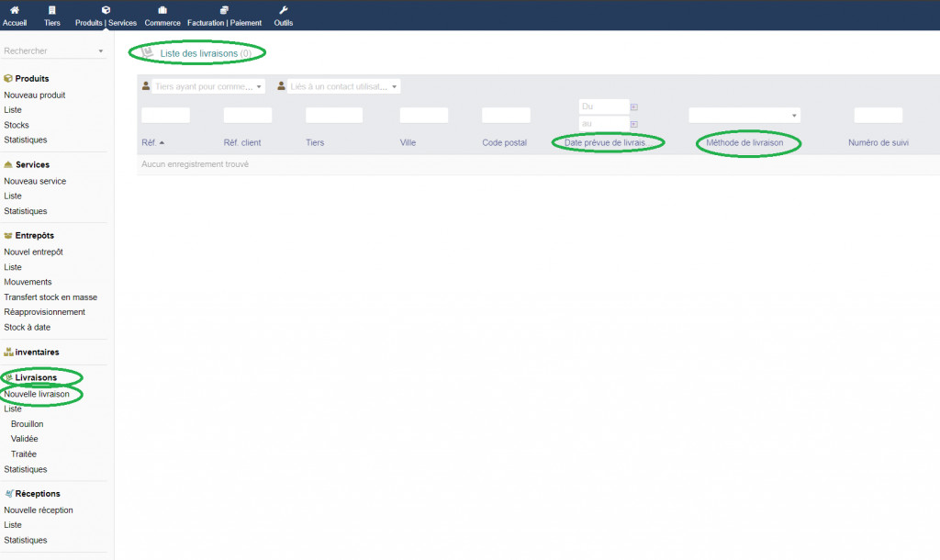Sort by Numéro de suivi header
Image resolution: width=940 pixels, height=560 pixels.
coord(878,142)
